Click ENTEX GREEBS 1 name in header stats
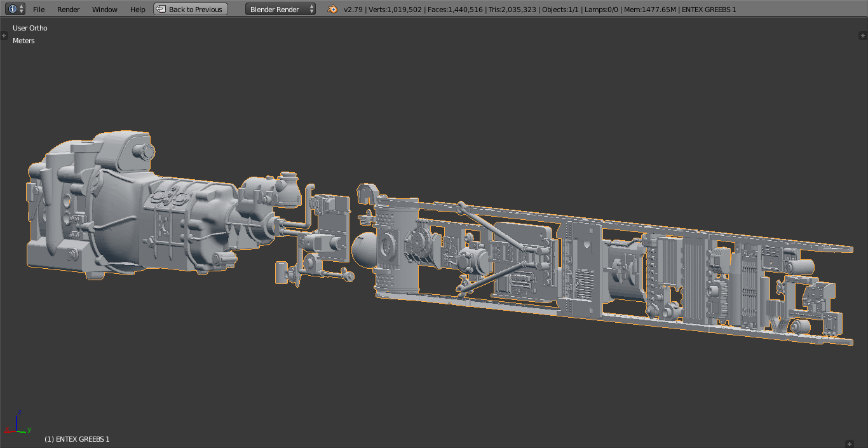 click(709, 10)
